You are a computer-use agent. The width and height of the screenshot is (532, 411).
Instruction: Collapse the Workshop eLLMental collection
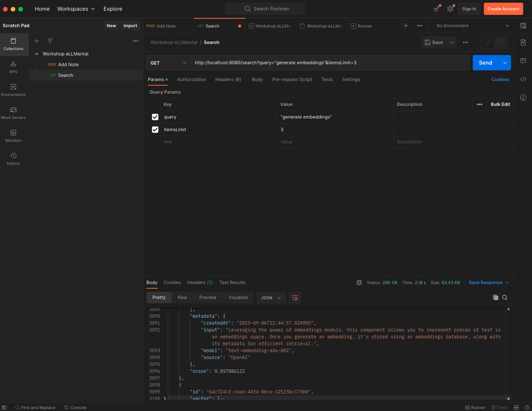coord(37,54)
